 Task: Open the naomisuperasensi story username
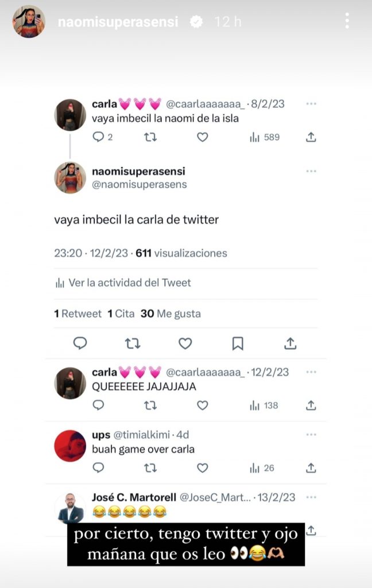click(118, 22)
